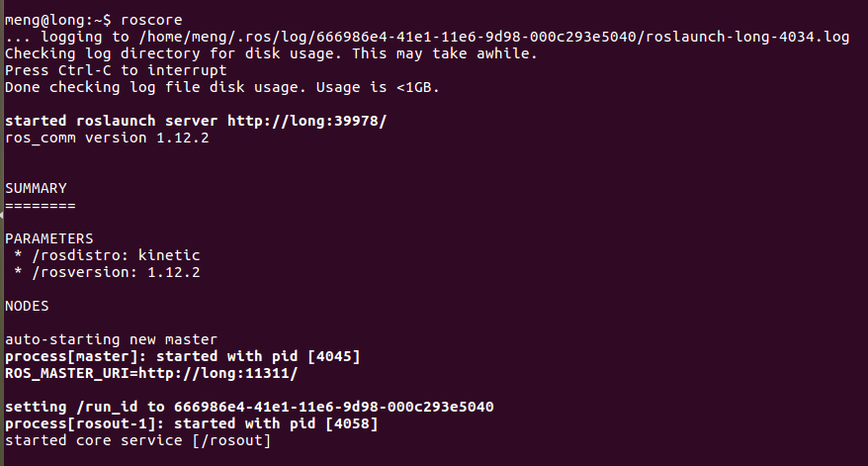868x466 pixels.
Task: Click the "Press Ctrl-C to interrupt" line
Action: point(116,70)
